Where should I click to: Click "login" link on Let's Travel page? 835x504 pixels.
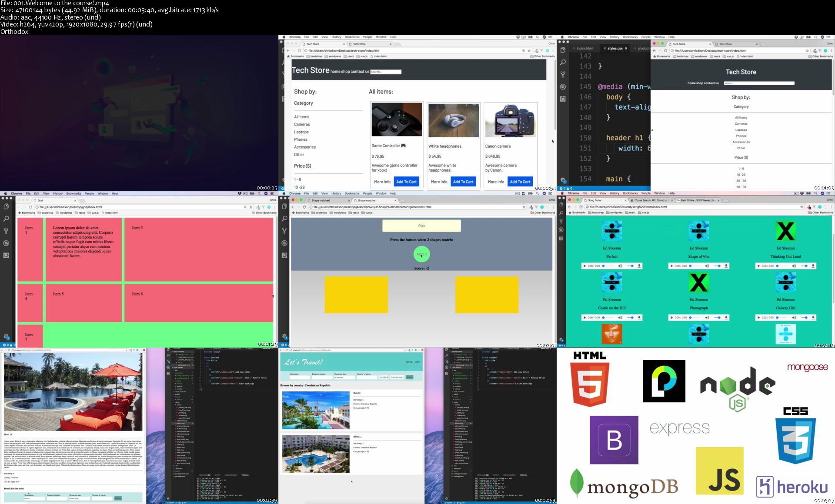coord(417,361)
